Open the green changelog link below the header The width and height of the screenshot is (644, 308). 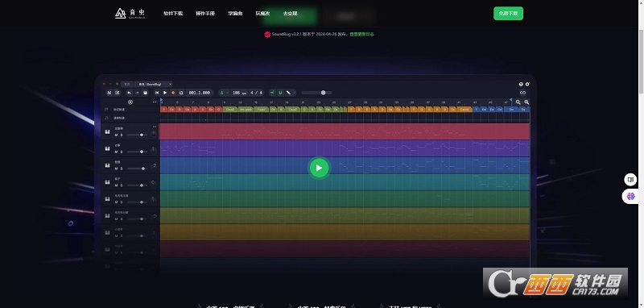(361, 34)
